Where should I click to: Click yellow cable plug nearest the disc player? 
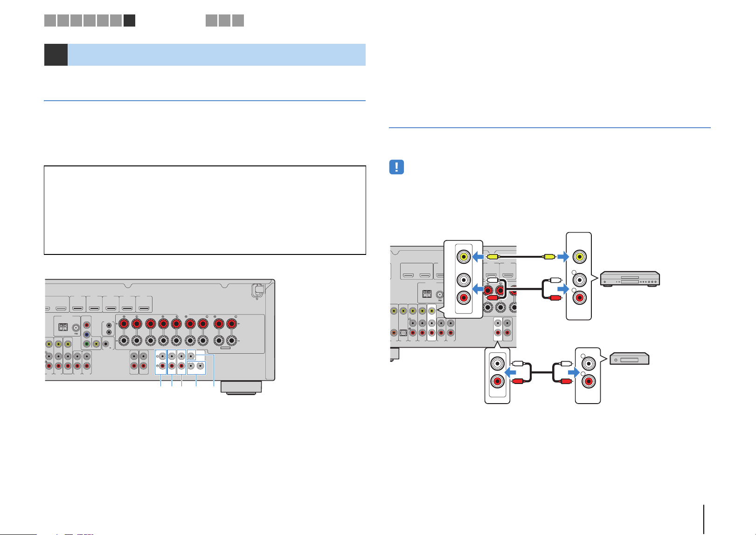[x=550, y=256]
